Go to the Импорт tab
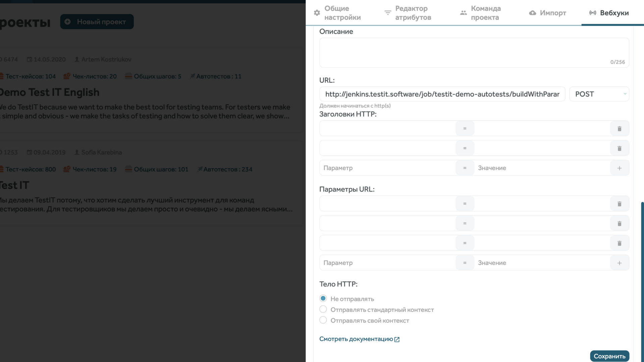This screenshot has width=644, height=362. [x=547, y=13]
